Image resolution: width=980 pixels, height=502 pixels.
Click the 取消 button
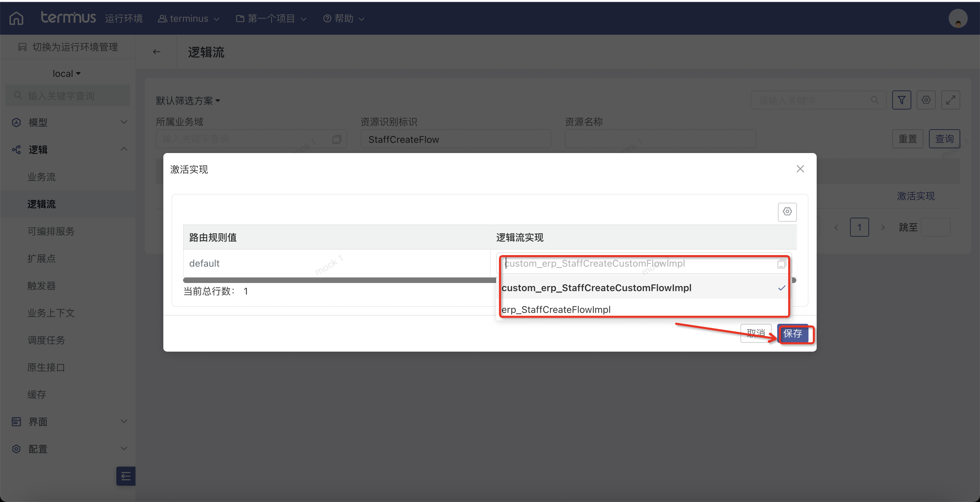coord(755,334)
